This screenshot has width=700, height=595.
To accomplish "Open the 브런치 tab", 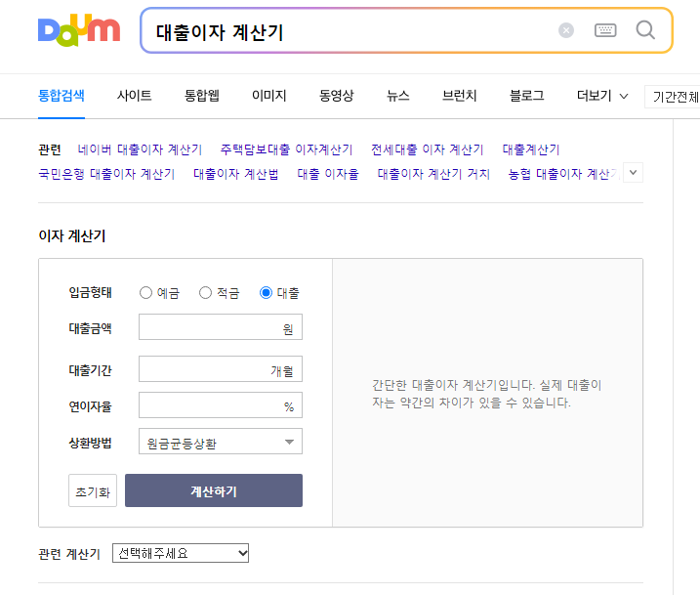I will 460,96.
